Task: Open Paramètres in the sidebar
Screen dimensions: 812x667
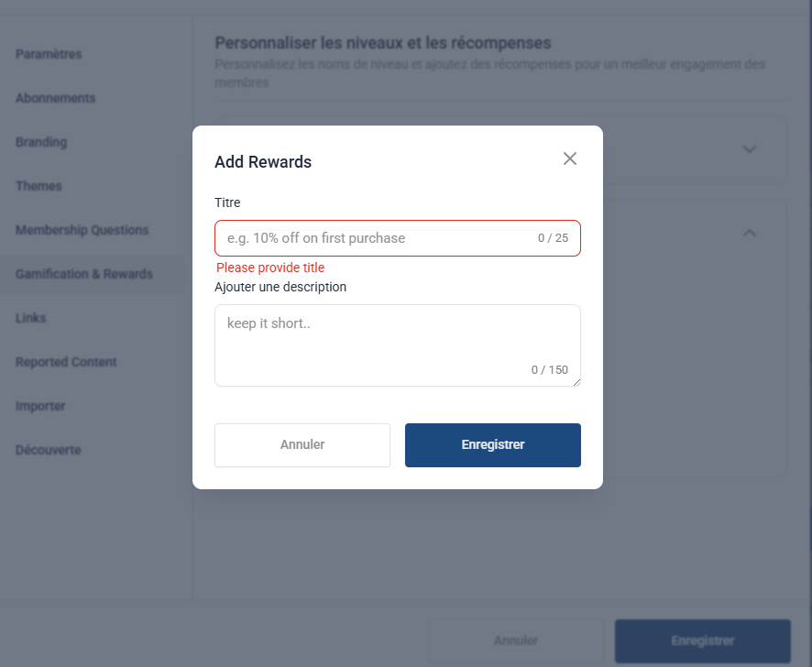Action: point(49,54)
